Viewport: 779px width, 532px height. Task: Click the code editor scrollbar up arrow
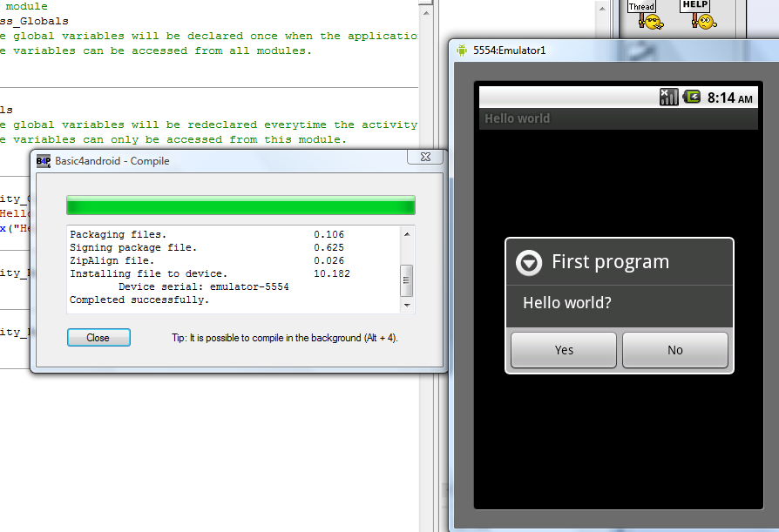coord(426,13)
